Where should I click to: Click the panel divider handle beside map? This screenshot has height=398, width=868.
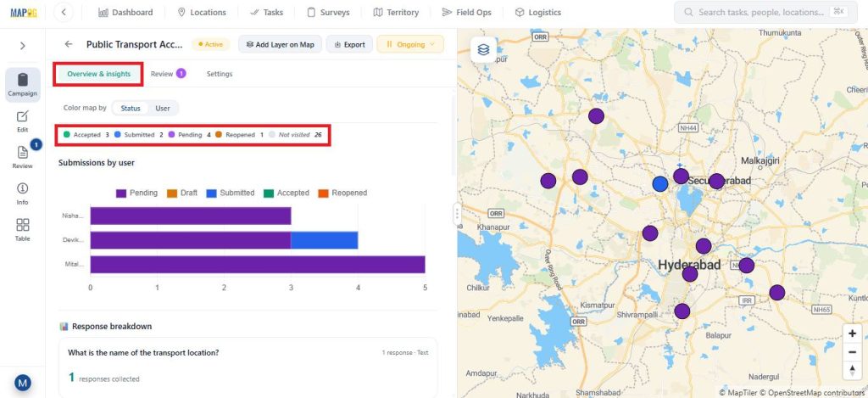pos(457,213)
